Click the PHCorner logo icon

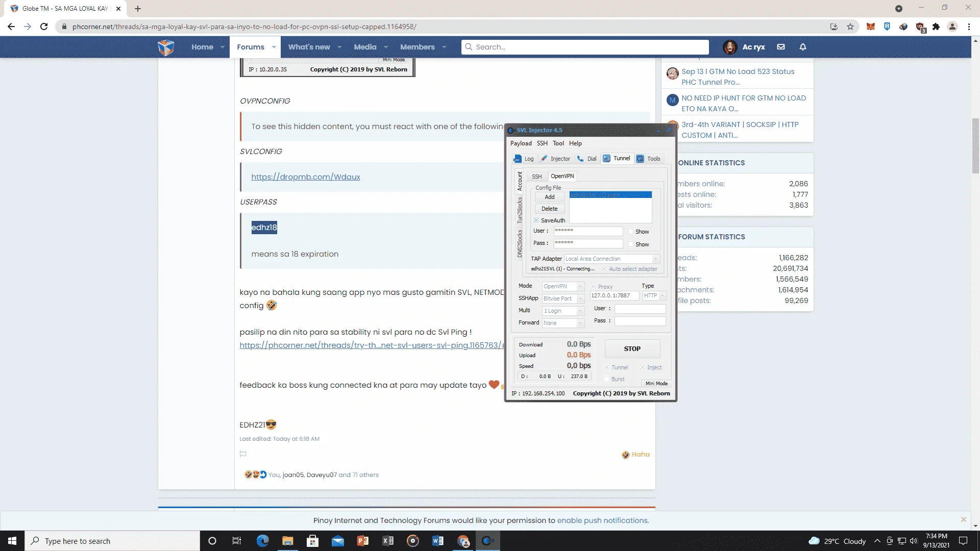tap(166, 47)
